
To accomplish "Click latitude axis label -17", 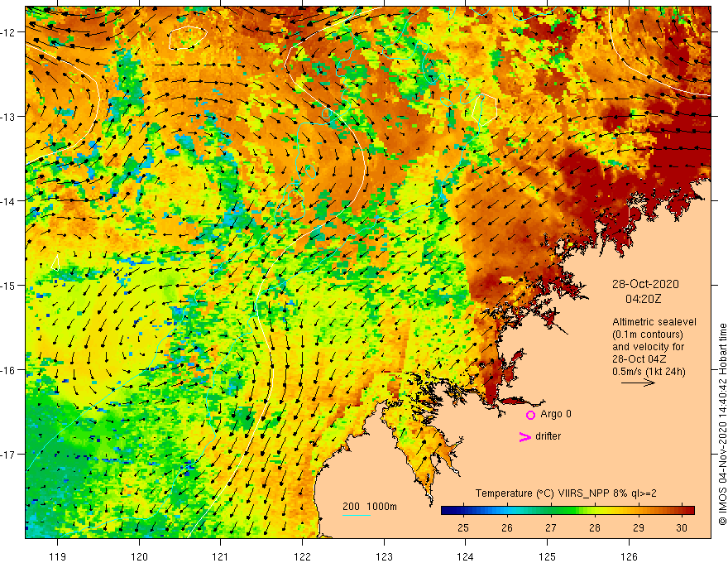I will coord(9,454).
